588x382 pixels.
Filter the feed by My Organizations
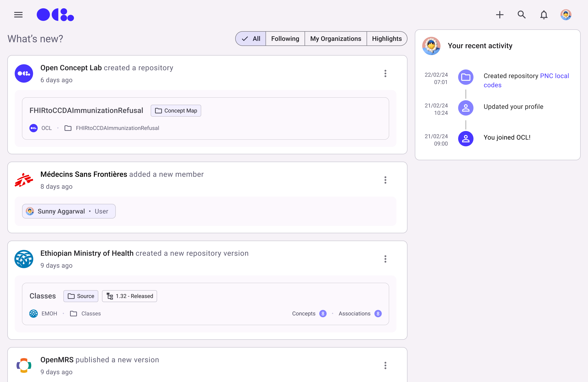336,39
